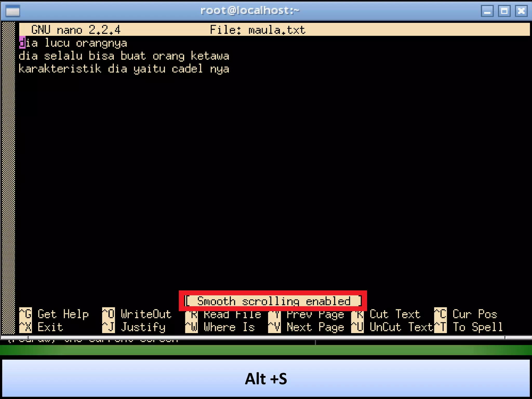Click the line 'dia selalu bisa buat orang ketawa'

124,56
